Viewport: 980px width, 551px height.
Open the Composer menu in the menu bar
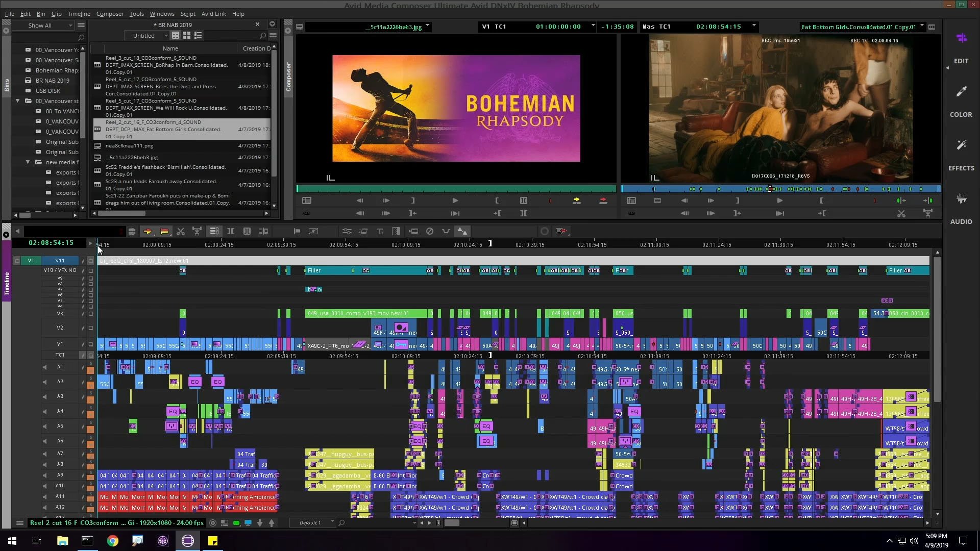click(110, 14)
